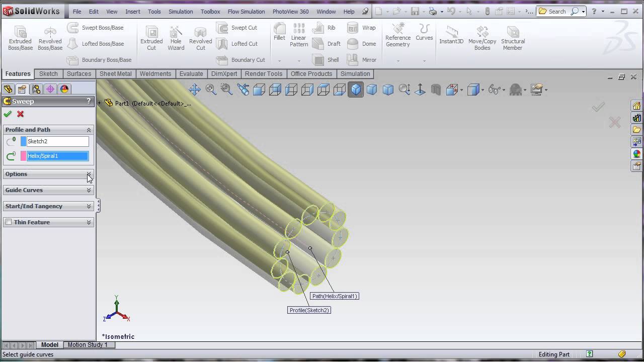Image resolution: width=644 pixels, height=362 pixels.
Task: Expand the Options section
Action: [x=89, y=174]
